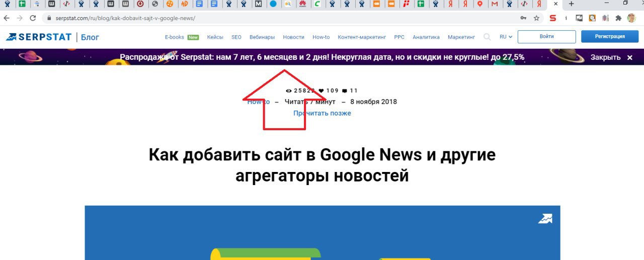Switch to the red map pin tab
This screenshot has width=644, height=260.
click(x=480, y=4)
